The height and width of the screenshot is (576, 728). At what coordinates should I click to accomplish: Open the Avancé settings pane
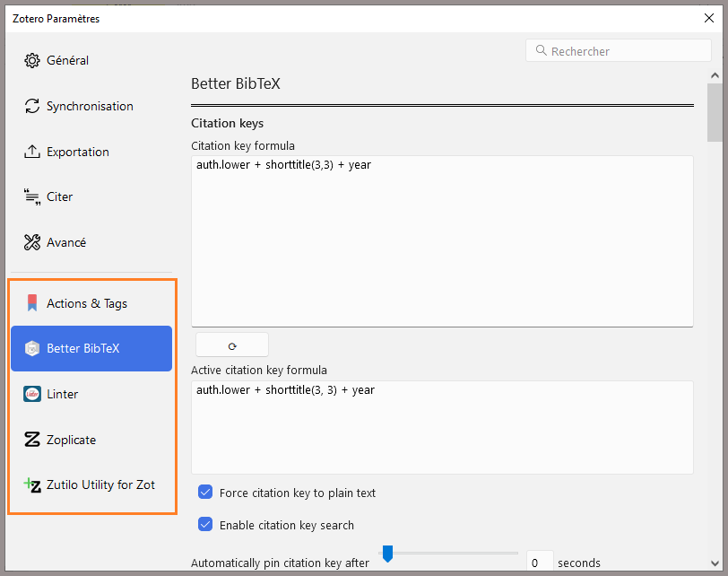pyautogui.click(x=91, y=242)
